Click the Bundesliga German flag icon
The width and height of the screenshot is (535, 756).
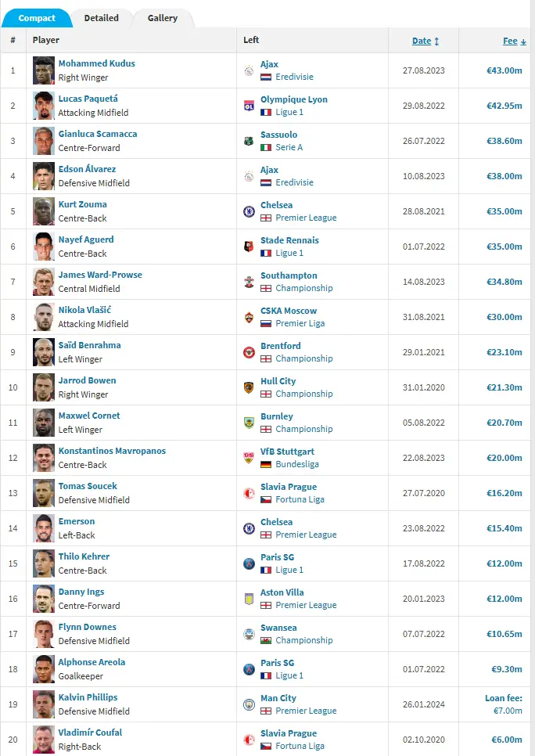click(266, 464)
